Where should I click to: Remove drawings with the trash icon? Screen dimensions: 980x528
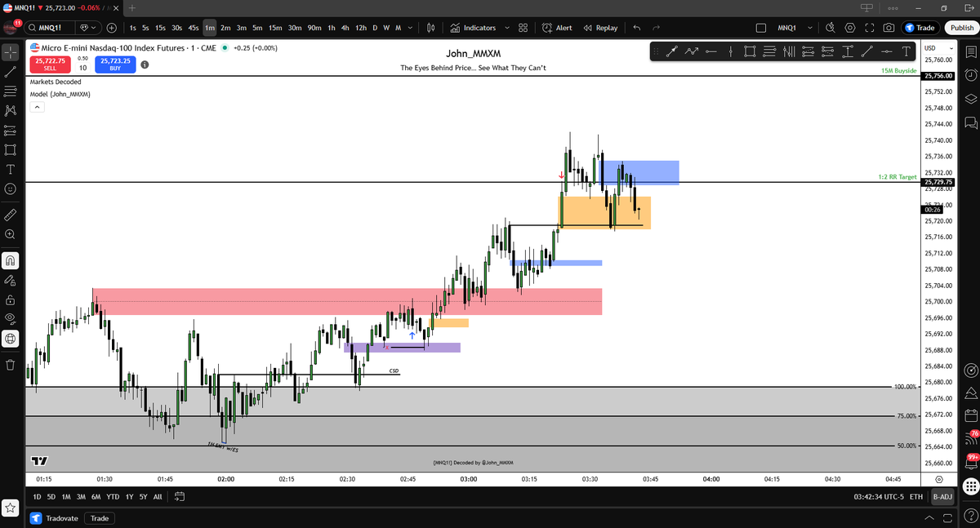tap(11, 364)
